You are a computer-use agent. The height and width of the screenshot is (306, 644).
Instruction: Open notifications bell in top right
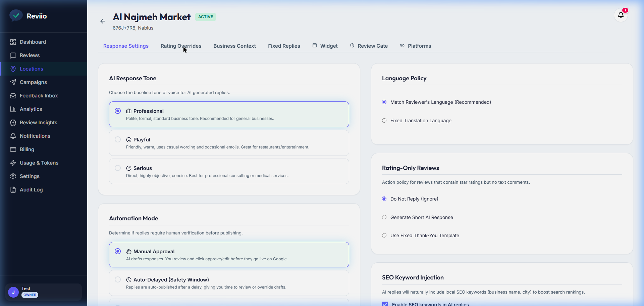[x=621, y=15]
